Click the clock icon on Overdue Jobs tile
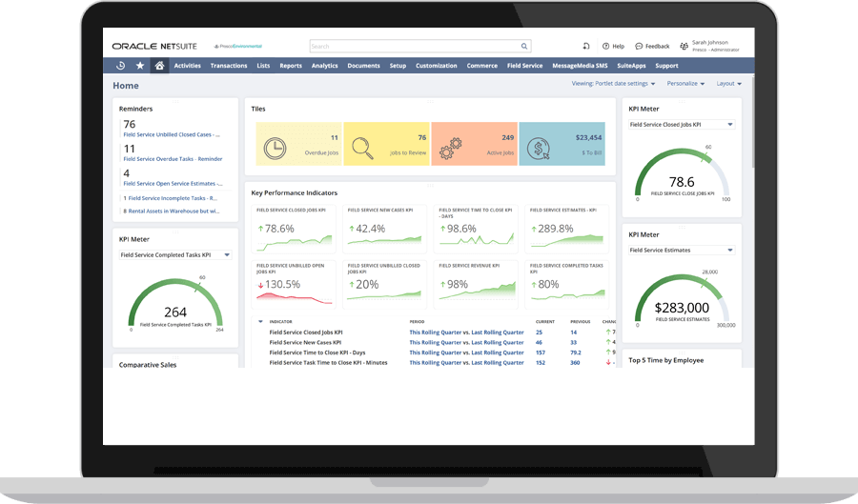The height and width of the screenshot is (504, 858). (275, 149)
